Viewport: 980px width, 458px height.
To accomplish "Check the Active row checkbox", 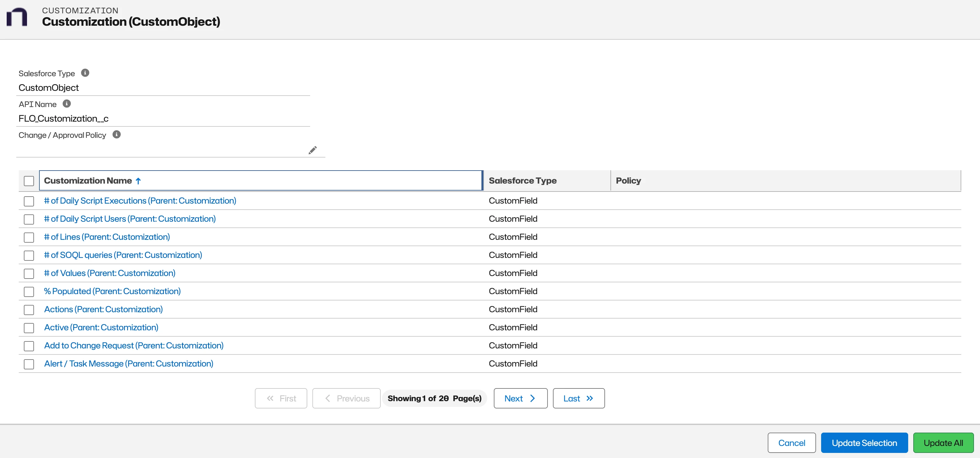I will (29, 328).
